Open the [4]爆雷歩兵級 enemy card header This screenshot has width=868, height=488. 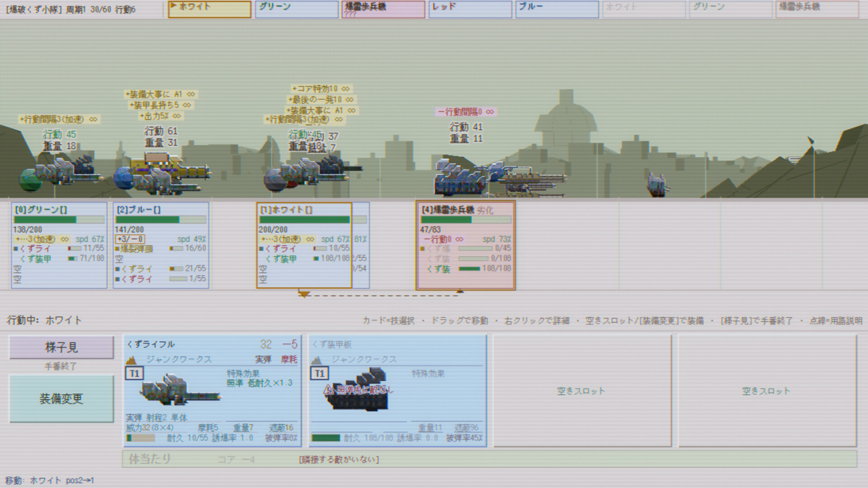click(448, 210)
